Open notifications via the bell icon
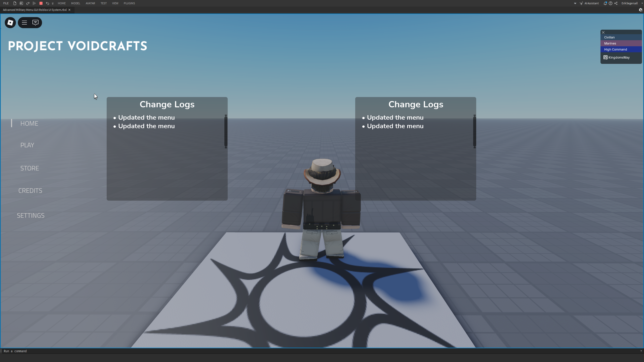The width and height of the screenshot is (644, 362). [606, 3]
